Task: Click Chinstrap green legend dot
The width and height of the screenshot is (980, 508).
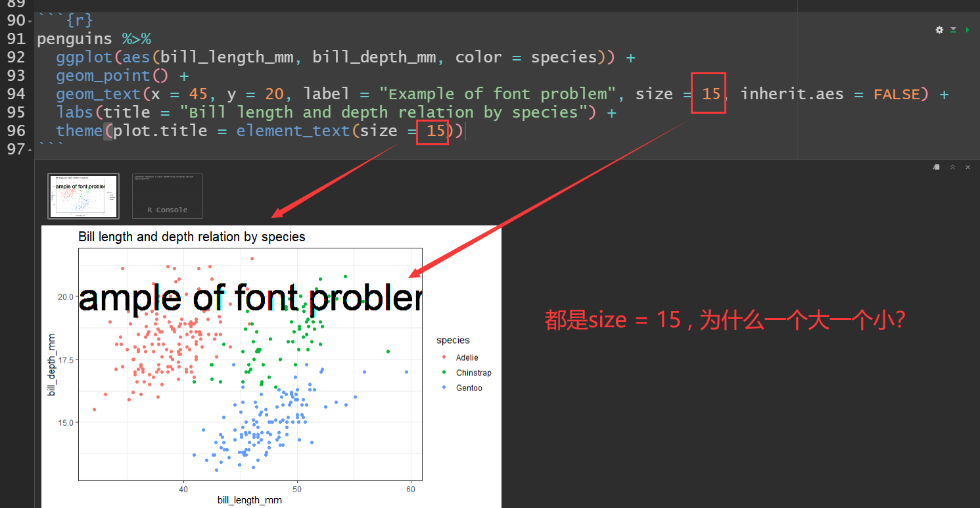Action: 444,373
